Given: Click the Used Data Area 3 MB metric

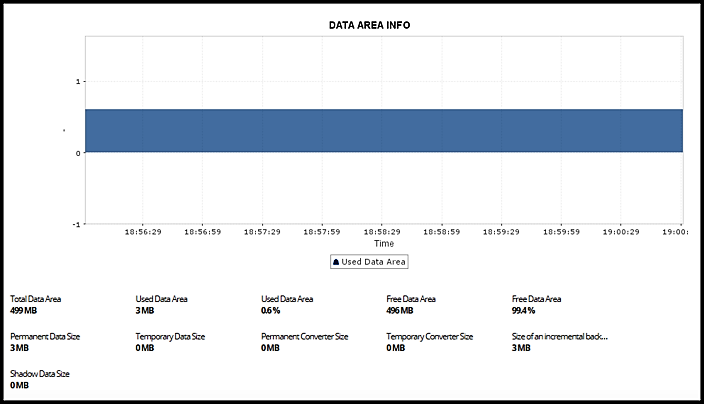Looking at the screenshot, I should (161, 305).
